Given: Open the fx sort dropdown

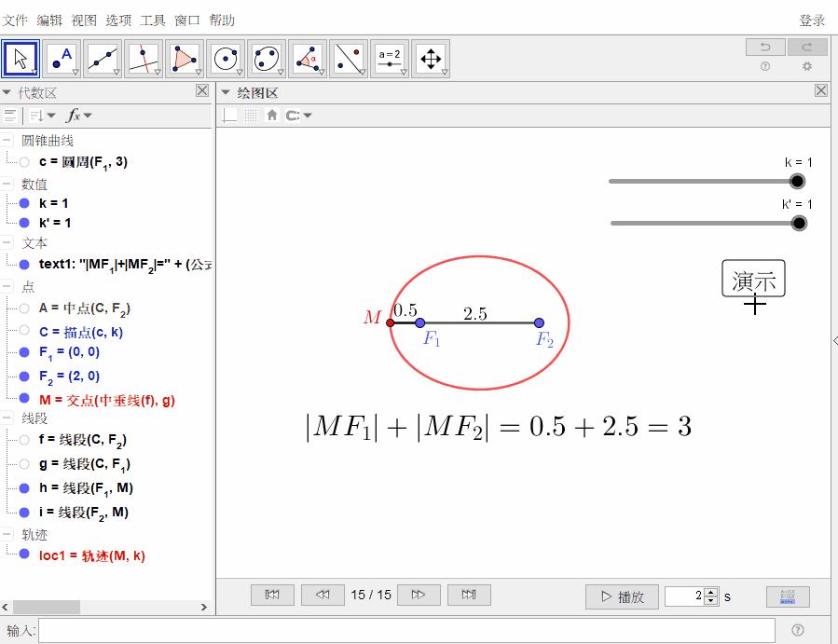Looking at the screenshot, I should [78, 116].
